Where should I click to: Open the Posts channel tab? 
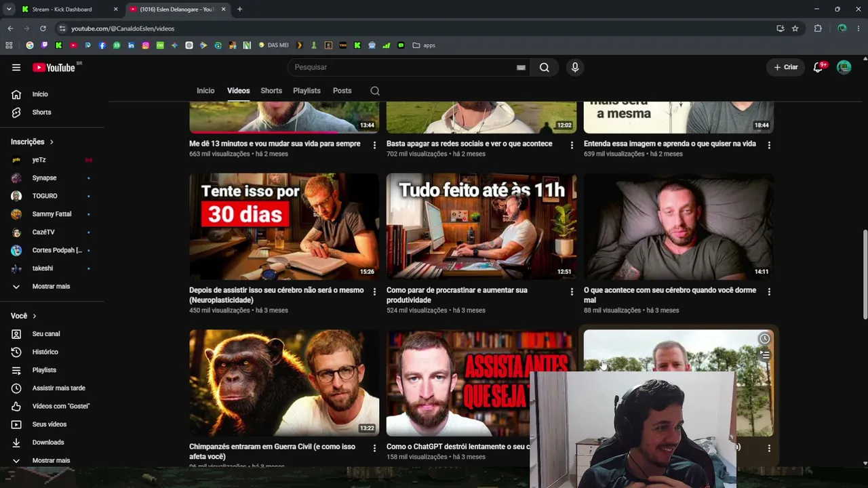coord(342,91)
